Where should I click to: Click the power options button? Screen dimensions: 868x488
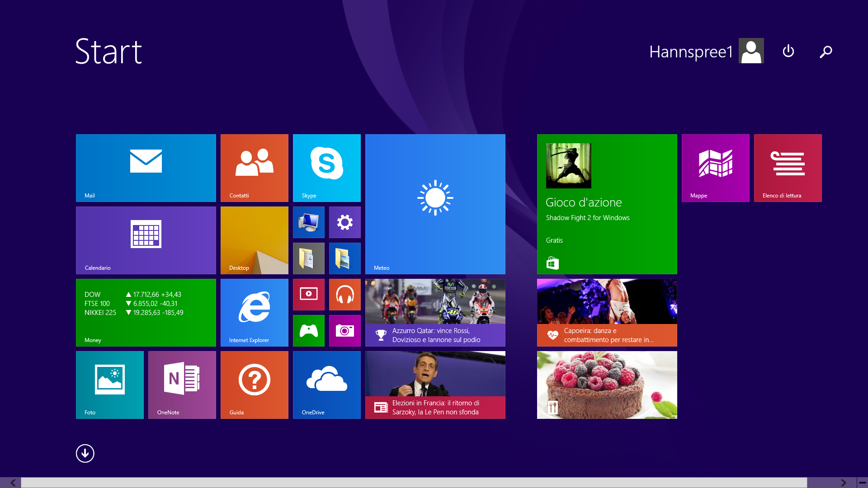pyautogui.click(x=788, y=51)
